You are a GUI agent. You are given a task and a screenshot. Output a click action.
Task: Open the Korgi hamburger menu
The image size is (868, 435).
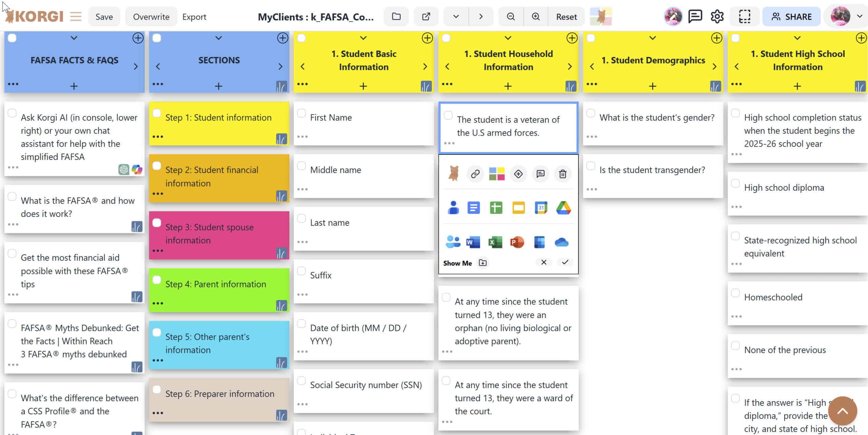(x=76, y=16)
